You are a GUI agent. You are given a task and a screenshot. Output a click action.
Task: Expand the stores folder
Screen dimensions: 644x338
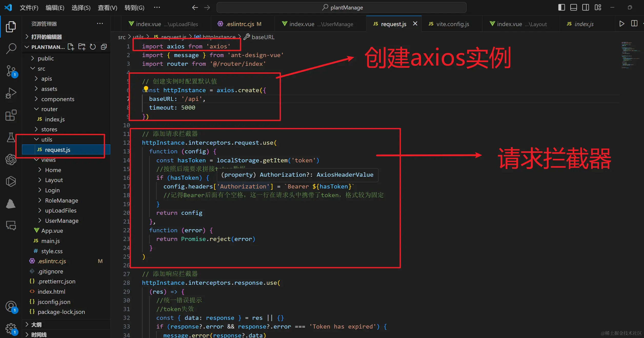click(66, 129)
